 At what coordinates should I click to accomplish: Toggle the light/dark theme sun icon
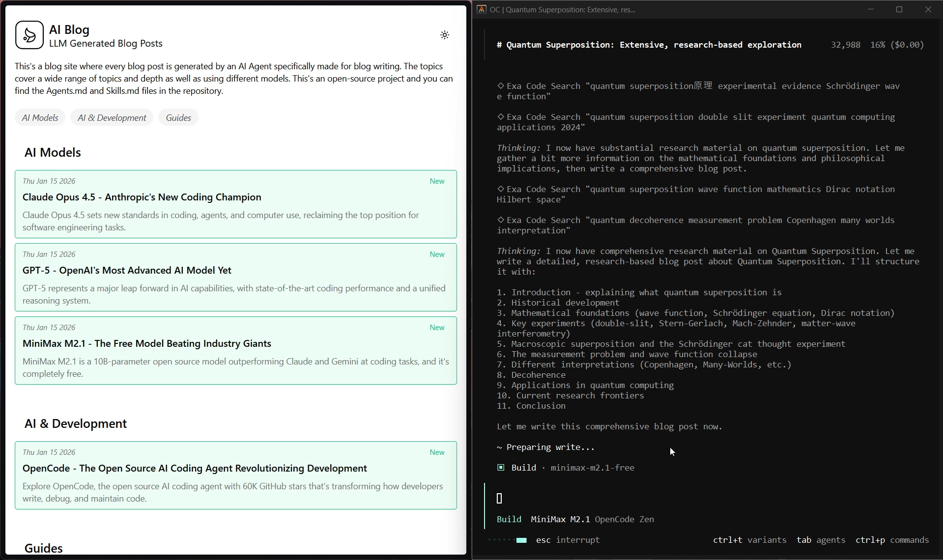(x=444, y=35)
